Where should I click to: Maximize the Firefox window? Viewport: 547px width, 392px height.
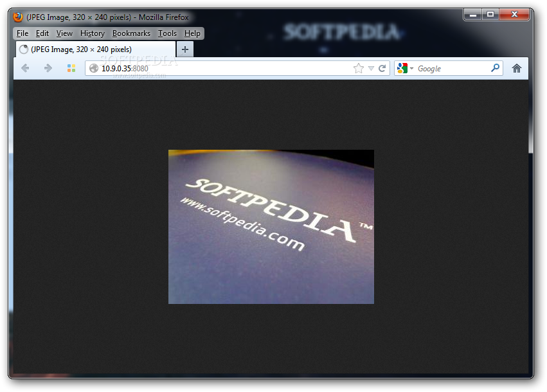pos(490,14)
